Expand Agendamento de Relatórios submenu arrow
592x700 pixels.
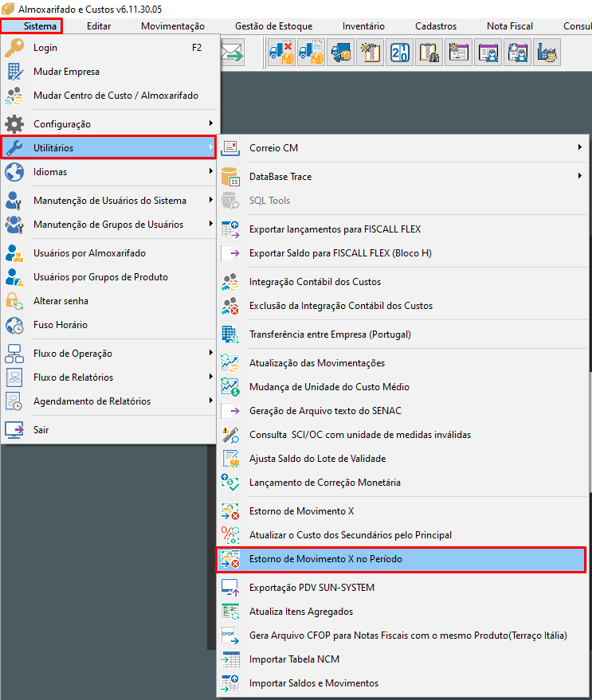pyautogui.click(x=211, y=401)
